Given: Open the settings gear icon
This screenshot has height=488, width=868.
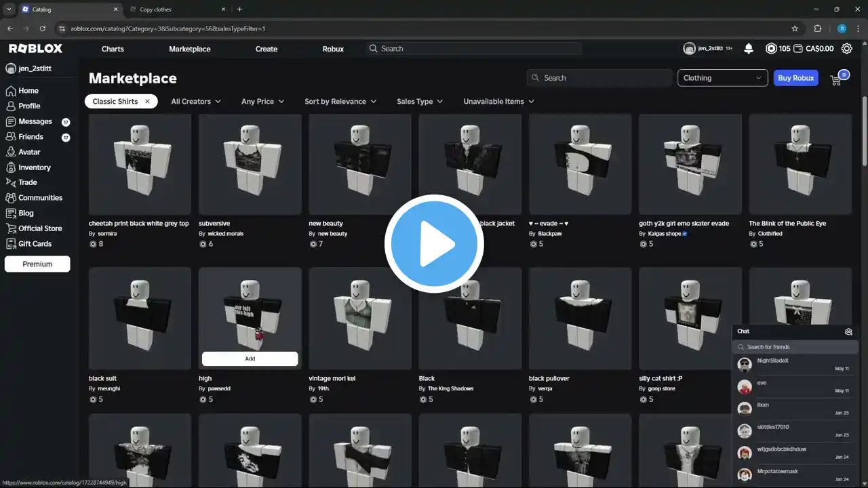Looking at the screenshot, I should (x=847, y=49).
